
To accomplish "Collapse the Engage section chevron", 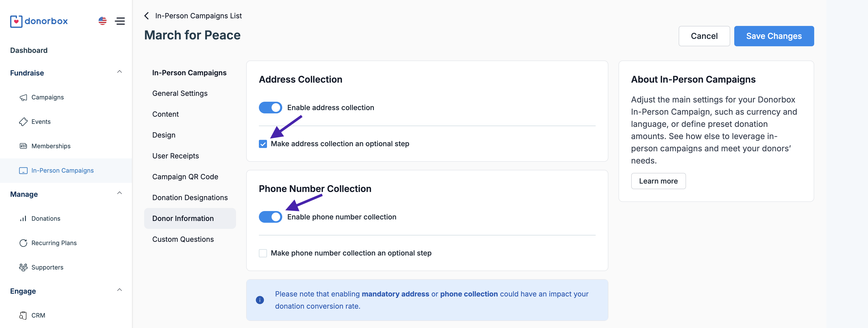I will 119,290.
